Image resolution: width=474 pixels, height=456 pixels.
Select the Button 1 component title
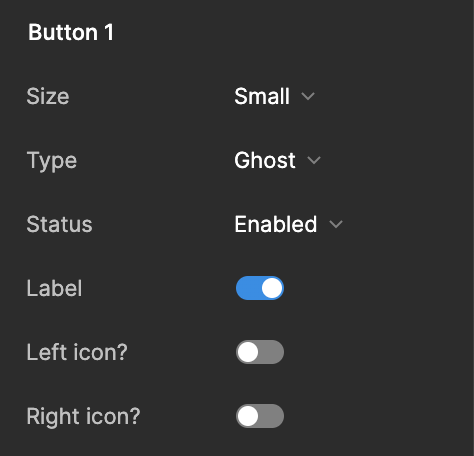pyautogui.click(x=71, y=32)
